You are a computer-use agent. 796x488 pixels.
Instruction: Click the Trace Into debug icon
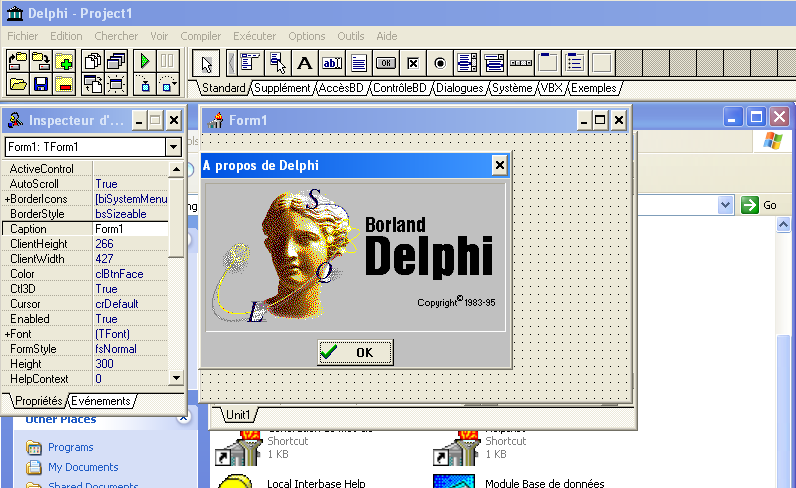point(145,84)
